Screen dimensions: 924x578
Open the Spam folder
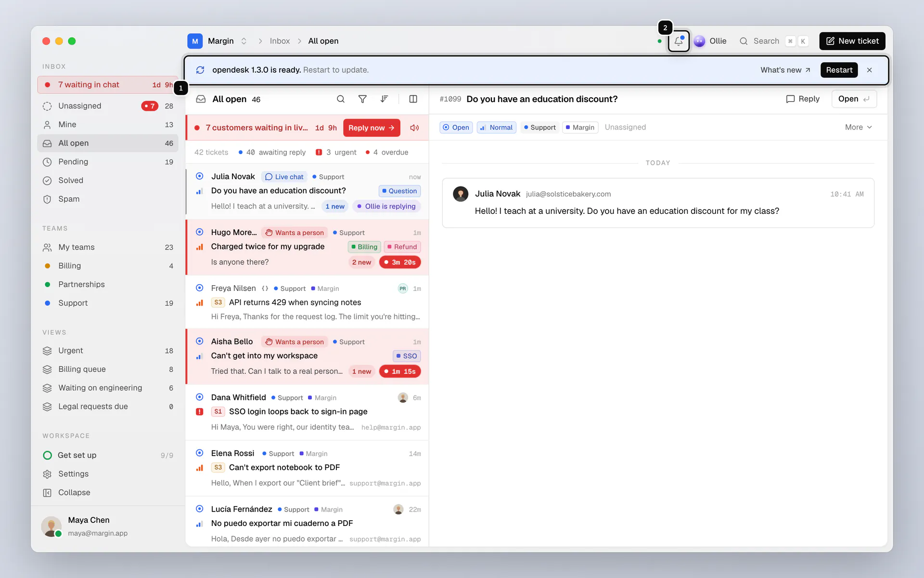point(108,199)
